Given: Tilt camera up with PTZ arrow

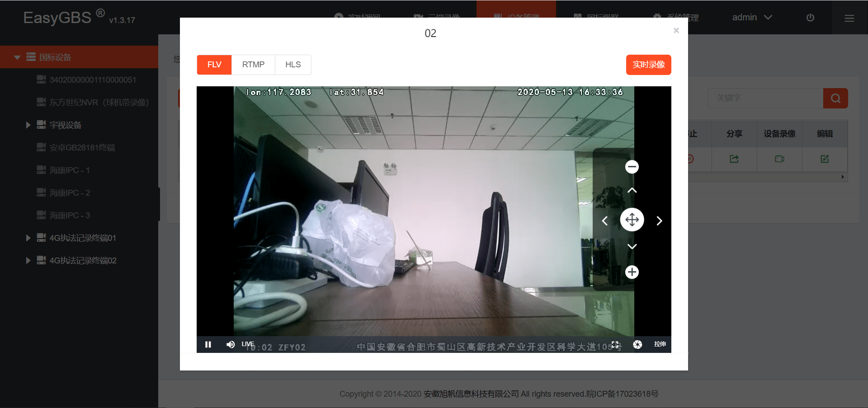Looking at the screenshot, I should [632, 190].
